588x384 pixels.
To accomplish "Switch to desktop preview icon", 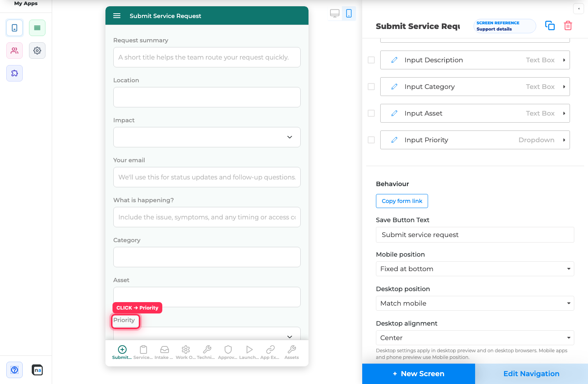I will tap(335, 14).
